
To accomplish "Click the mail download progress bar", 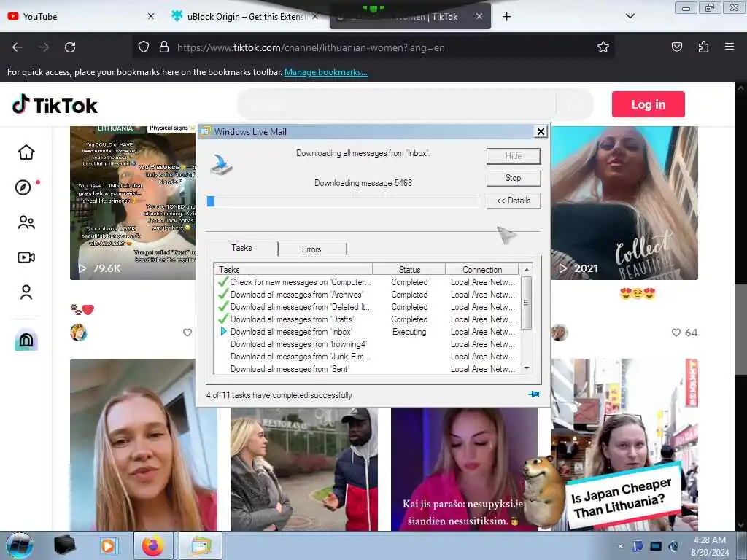I will coord(343,201).
